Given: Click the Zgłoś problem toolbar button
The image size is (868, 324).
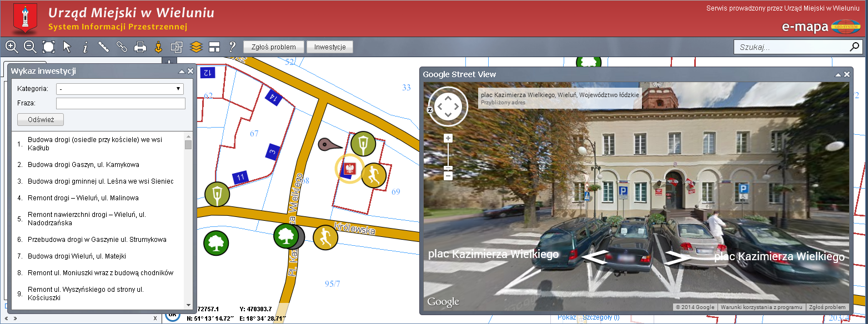Looking at the screenshot, I should [274, 47].
